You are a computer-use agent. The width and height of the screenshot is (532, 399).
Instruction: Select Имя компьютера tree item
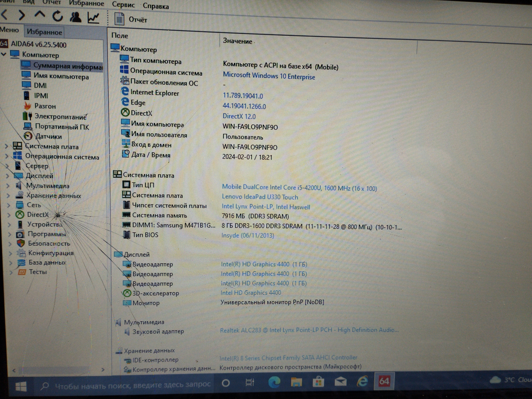point(55,76)
